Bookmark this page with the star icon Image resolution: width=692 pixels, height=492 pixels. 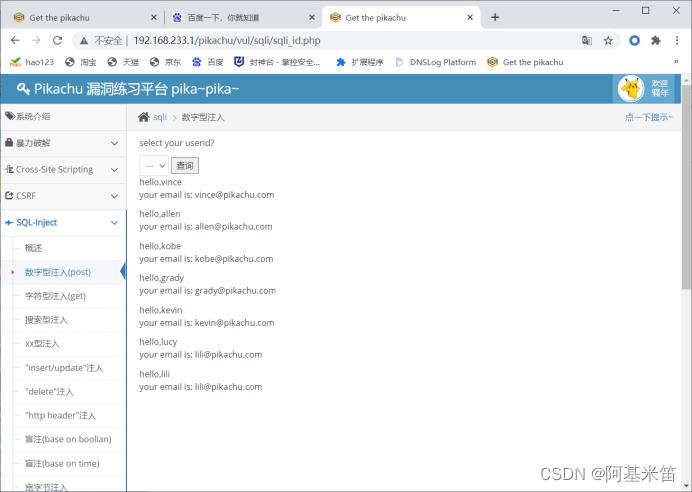point(608,41)
